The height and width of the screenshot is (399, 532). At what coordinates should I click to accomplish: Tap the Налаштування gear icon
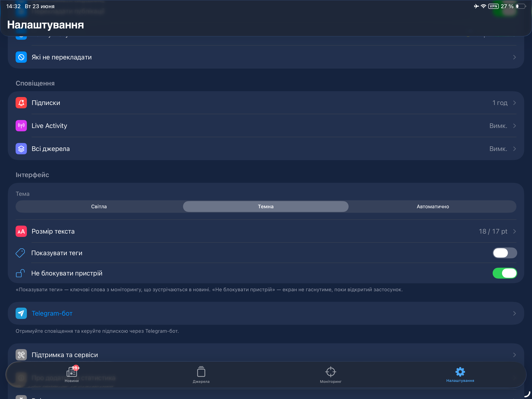point(460,372)
